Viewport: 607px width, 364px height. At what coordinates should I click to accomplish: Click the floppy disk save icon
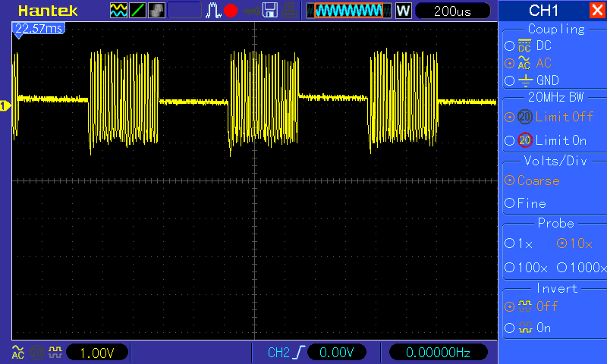(x=270, y=11)
